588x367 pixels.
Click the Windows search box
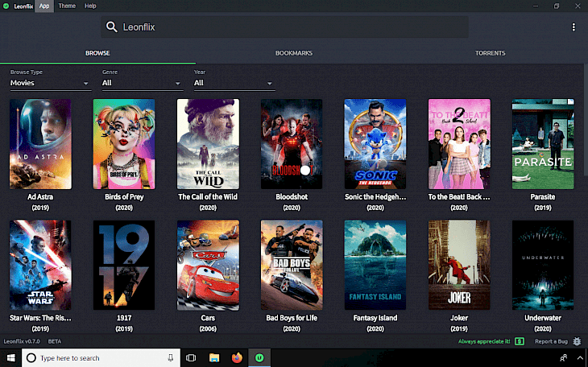pyautogui.click(x=101, y=358)
